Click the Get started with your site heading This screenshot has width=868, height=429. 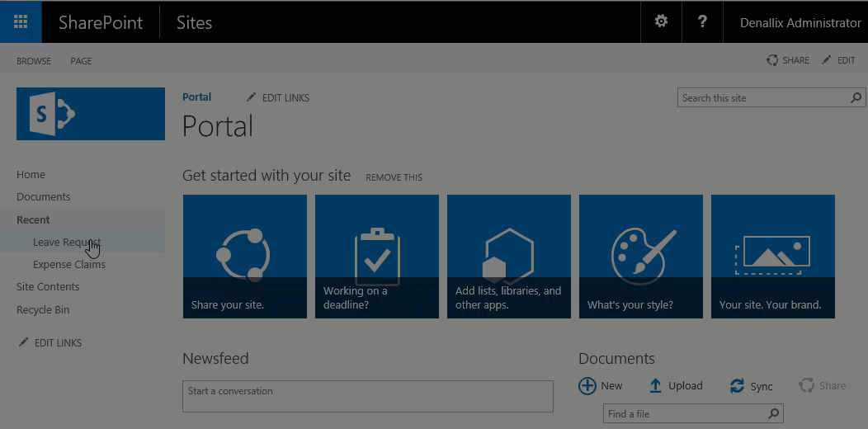(267, 176)
